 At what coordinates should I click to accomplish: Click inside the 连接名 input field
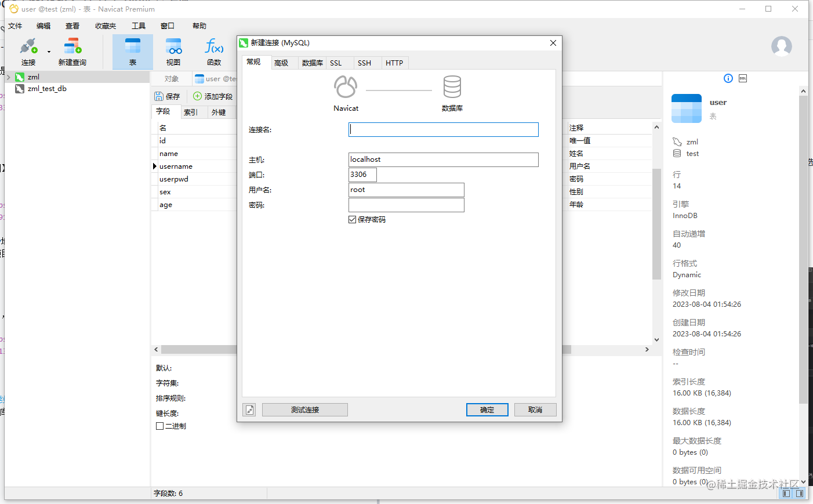point(443,129)
